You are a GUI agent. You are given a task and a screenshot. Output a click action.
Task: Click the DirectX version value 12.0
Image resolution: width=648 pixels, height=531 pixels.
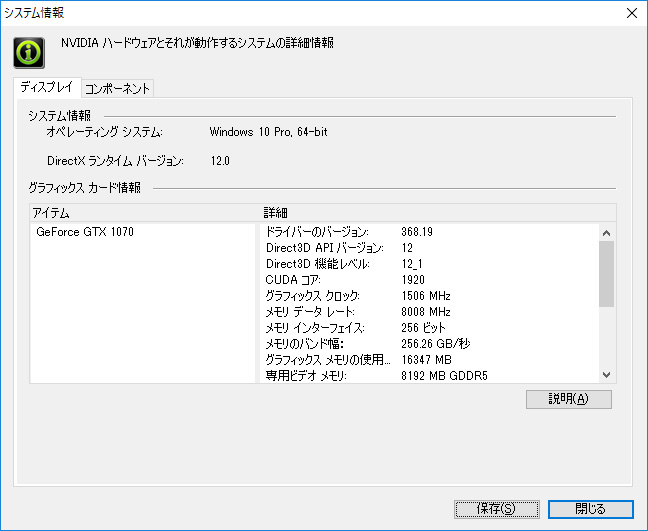[220, 161]
